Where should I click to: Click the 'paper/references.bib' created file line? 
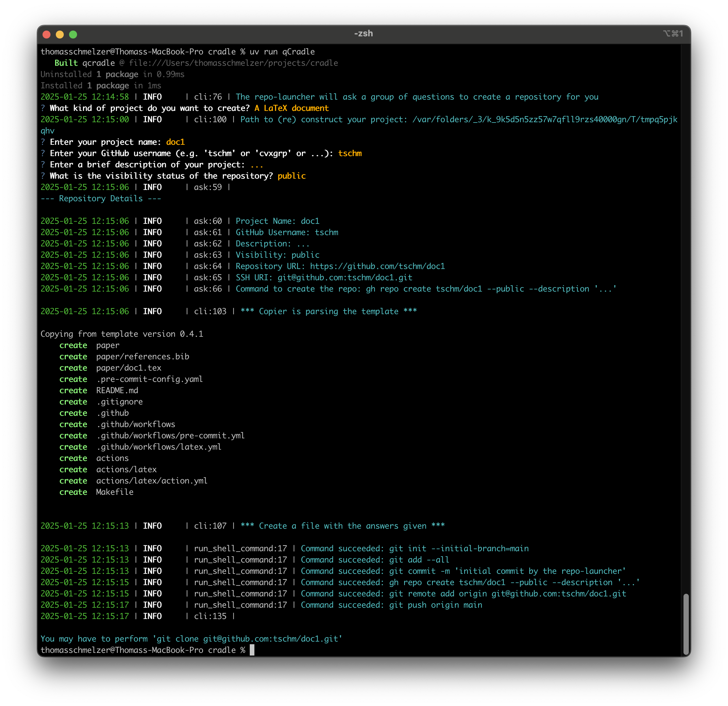point(142,357)
